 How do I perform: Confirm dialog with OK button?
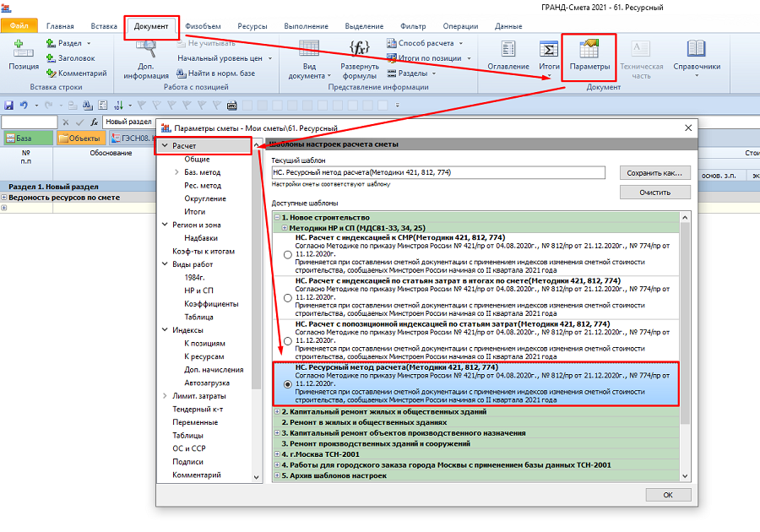pyautogui.click(x=668, y=495)
